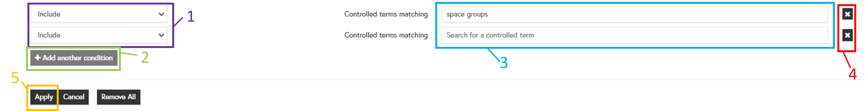Click the chevron arrow of the first Include dropdown
This screenshot has height=111, width=868.
[161, 14]
